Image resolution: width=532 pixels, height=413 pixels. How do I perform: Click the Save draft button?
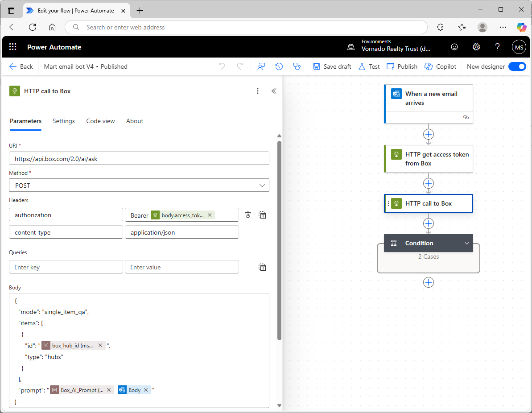(332, 66)
